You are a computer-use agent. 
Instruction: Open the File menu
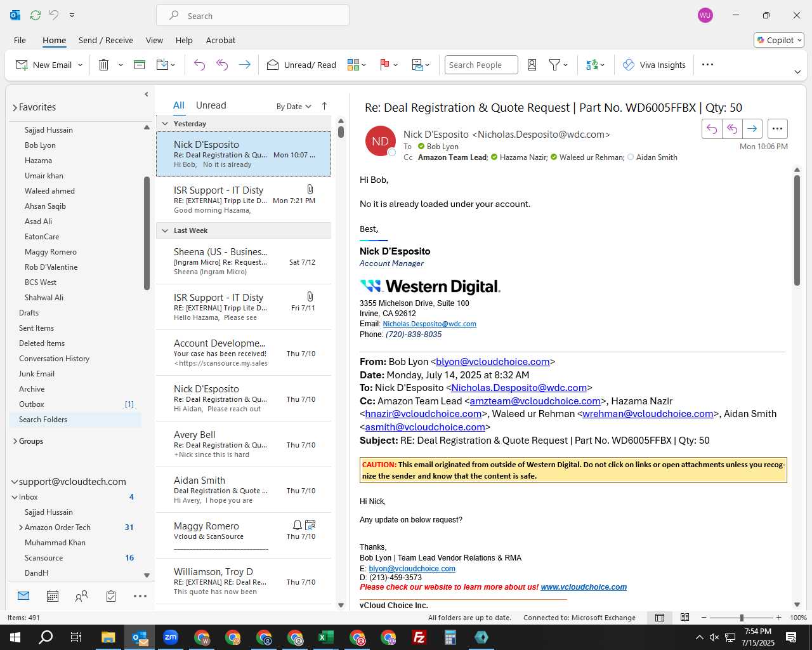pos(20,40)
